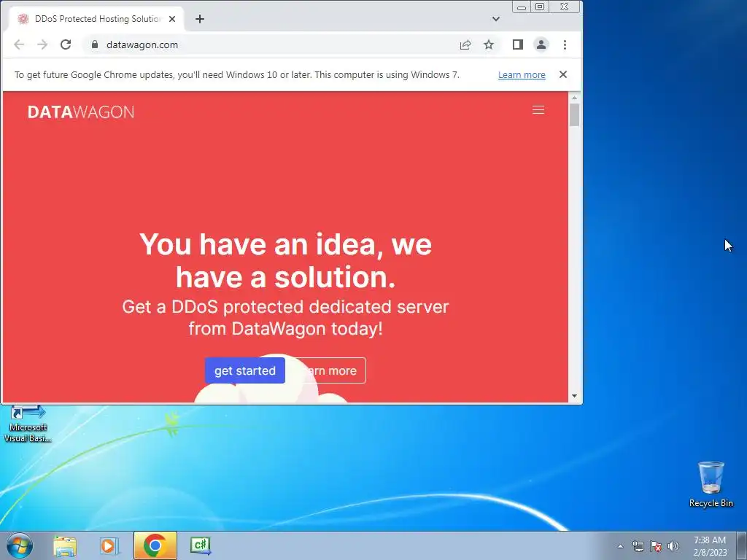Open Chrome's three-dot menu
747x560 pixels.
pyautogui.click(x=565, y=44)
